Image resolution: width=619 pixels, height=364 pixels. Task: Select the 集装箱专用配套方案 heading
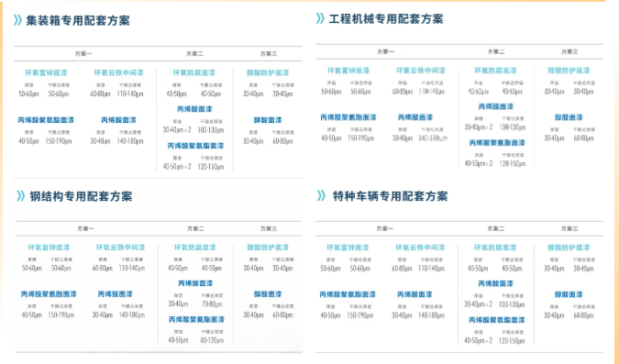pos(78,20)
